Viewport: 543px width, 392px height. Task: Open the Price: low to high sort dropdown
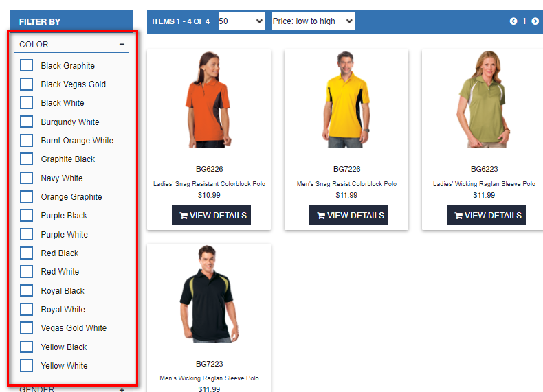[x=313, y=21]
